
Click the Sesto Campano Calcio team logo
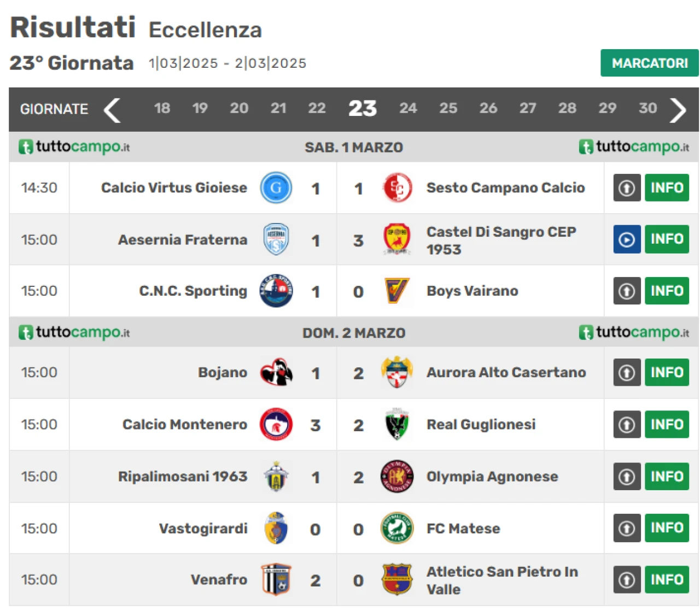[x=397, y=187]
